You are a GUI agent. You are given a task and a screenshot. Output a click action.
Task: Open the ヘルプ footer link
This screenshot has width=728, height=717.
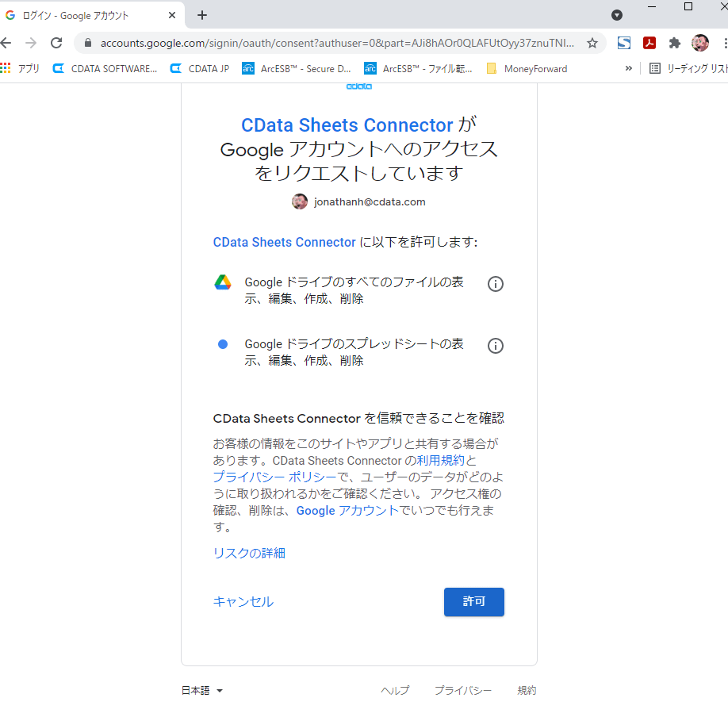pyautogui.click(x=395, y=691)
